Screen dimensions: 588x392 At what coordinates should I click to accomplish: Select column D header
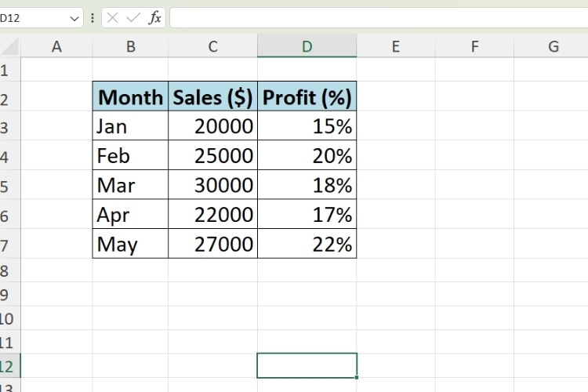[307, 46]
